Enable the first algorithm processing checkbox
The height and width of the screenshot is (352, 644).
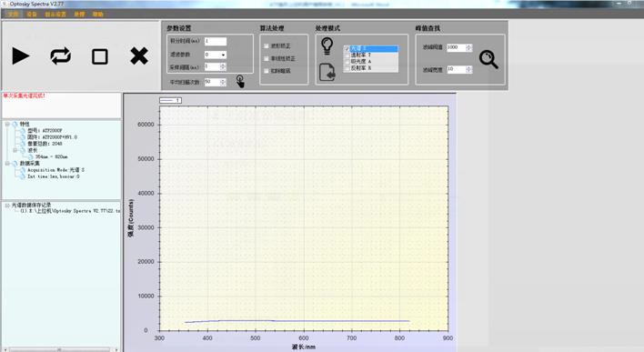(x=267, y=46)
